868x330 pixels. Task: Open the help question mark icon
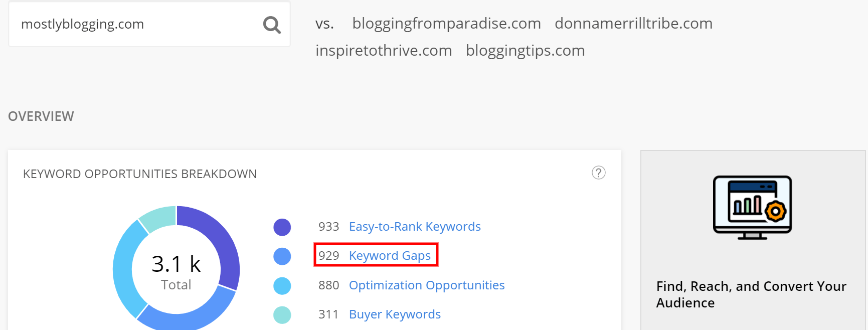[598, 173]
